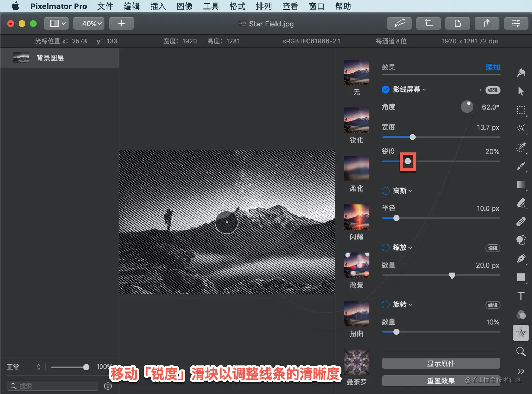The width and height of the screenshot is (532, 394).
Task: Click 编辑 button beside 旋转
Action: [493, 305]
